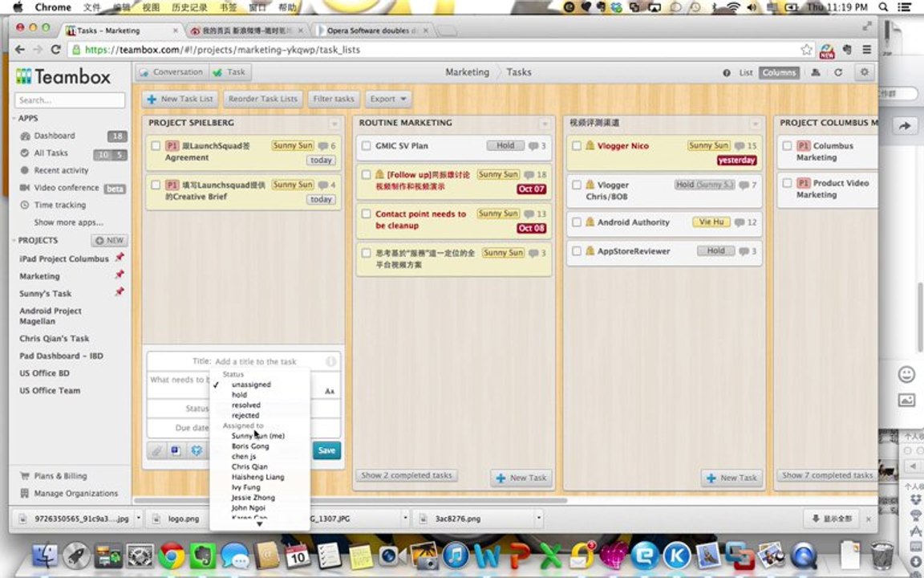Switch to the Conversation tab
This screenshot has height=578, width=924.
point(171,72)
